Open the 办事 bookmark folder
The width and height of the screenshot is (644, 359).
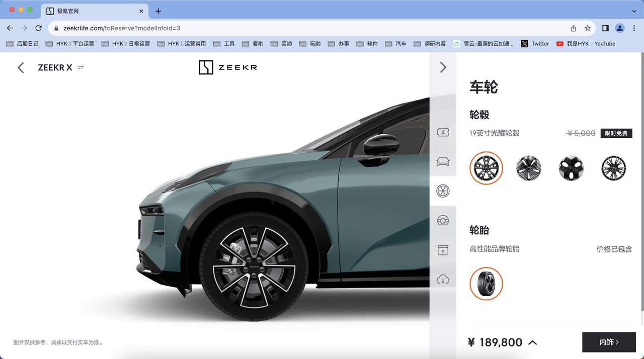pyautogui.click(x=339, y=44)
